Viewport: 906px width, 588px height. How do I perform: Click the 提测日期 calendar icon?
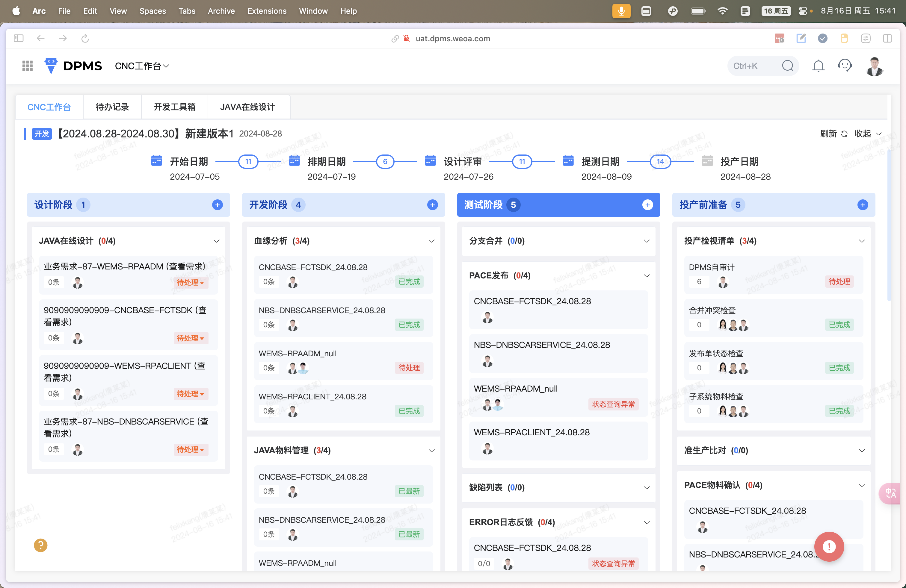click(568, 160)
